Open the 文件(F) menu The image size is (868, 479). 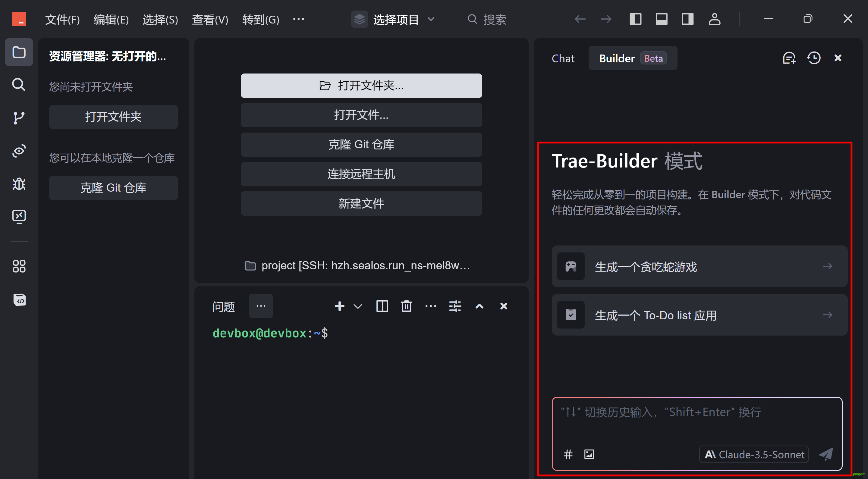click(62, 20)
